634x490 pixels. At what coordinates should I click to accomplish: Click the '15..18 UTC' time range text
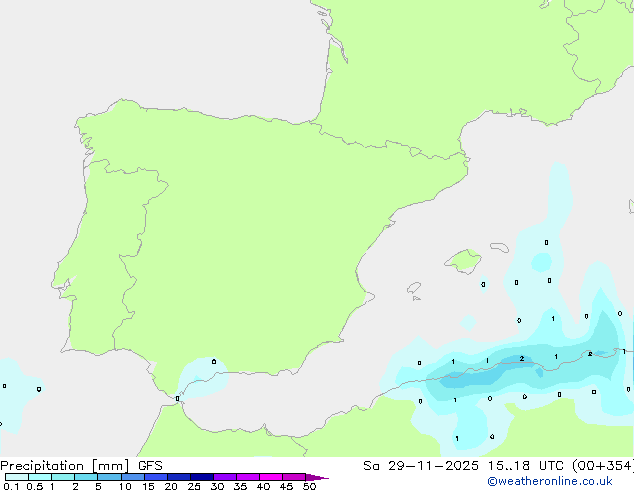(526, 466)
